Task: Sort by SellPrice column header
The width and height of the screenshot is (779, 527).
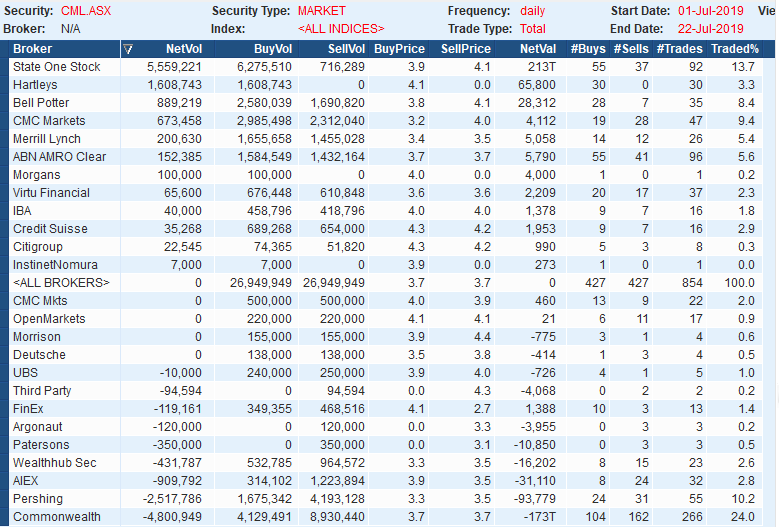Action: coord(466,49)
